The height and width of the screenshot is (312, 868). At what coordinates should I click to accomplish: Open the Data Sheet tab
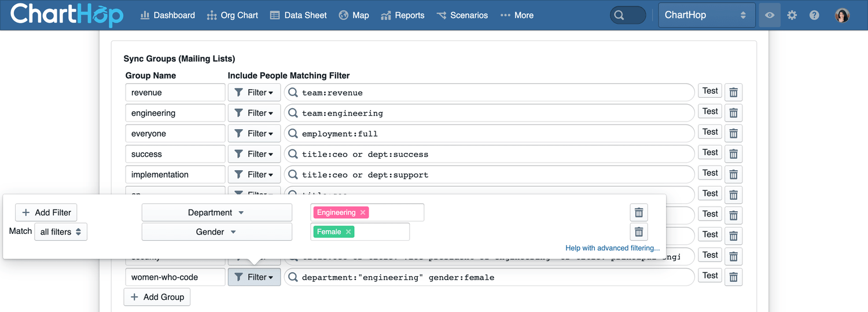click(298, 15)
